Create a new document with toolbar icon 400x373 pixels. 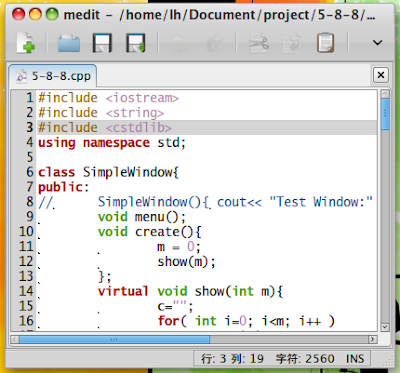25,43
